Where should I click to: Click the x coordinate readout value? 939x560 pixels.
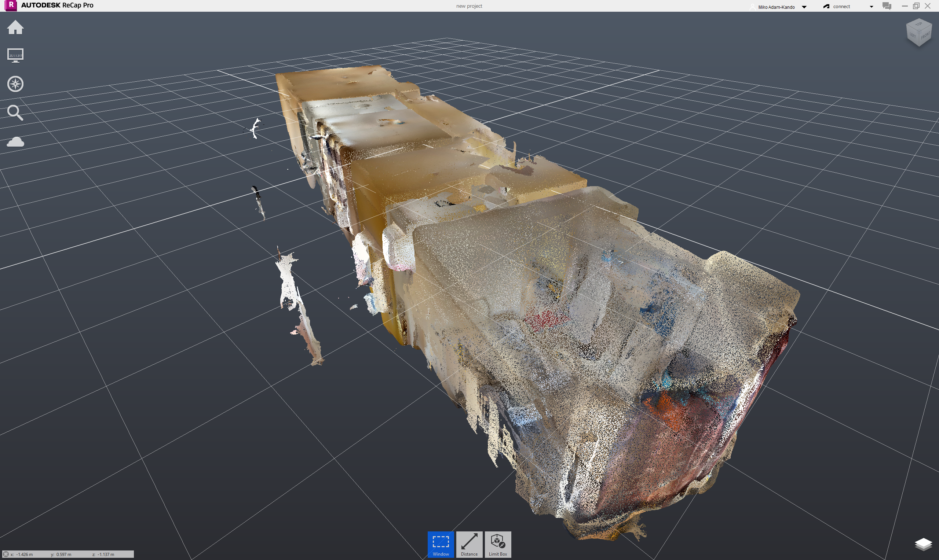24,555
